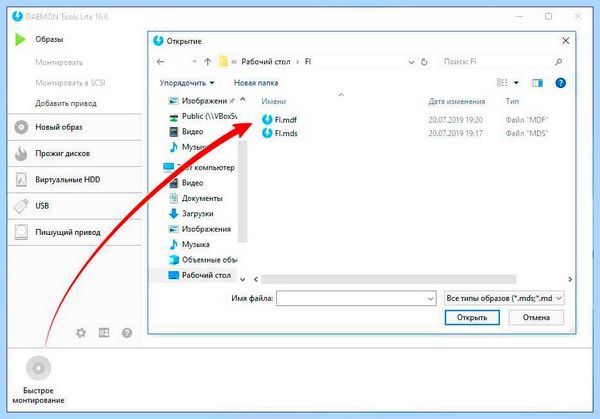Click the Быстрое монтирование disc icon
The width and height of the screenshot is (600, 419).
coord(39,368)
